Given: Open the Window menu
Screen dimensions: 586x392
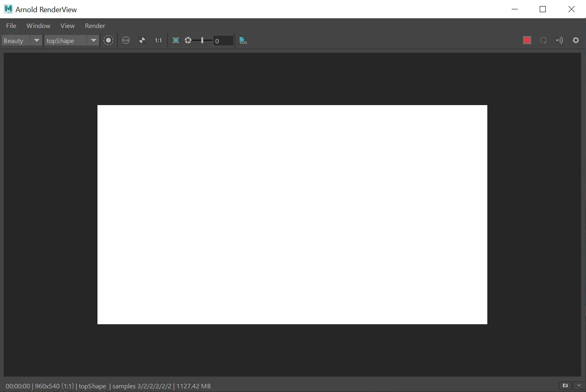Looking at the screenshot, I should 38,26.
